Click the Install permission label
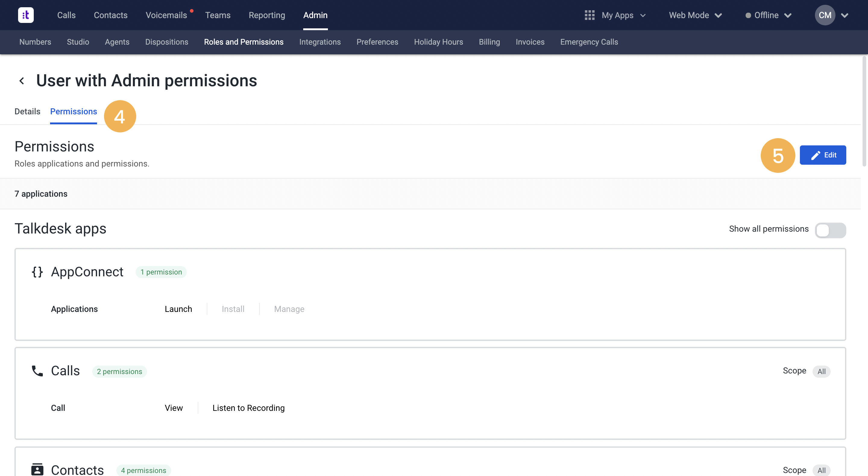 pyautogui.click(x=233, y=309)
